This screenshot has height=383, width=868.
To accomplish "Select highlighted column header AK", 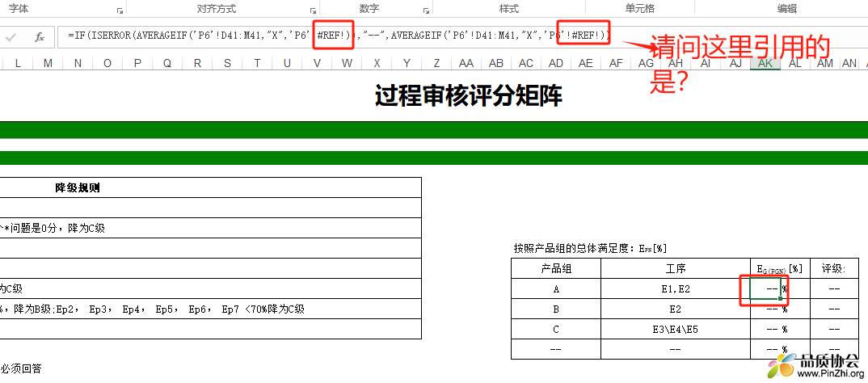I will tap(765, 63).
